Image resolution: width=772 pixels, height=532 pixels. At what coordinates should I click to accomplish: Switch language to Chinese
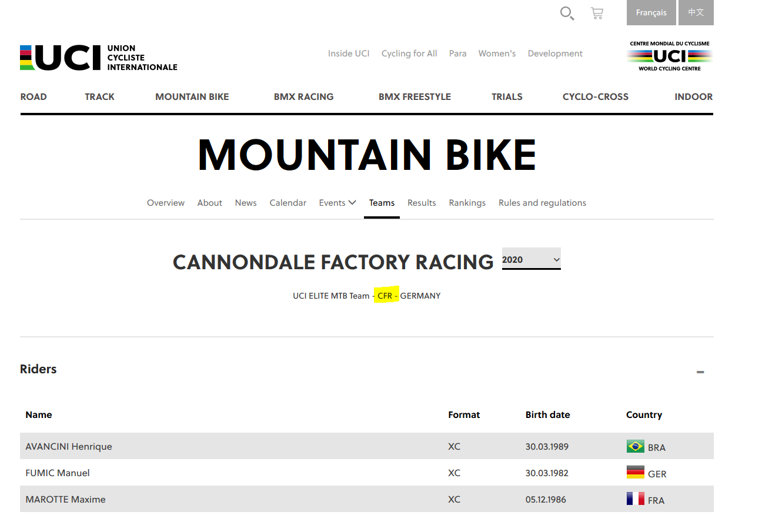click(696, 12)
